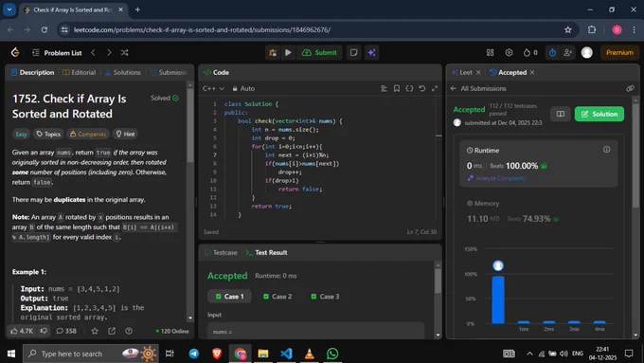Close the Accepted submission tab
The height and width of the screenshot is (363, 644).
[x=532, y=72]
